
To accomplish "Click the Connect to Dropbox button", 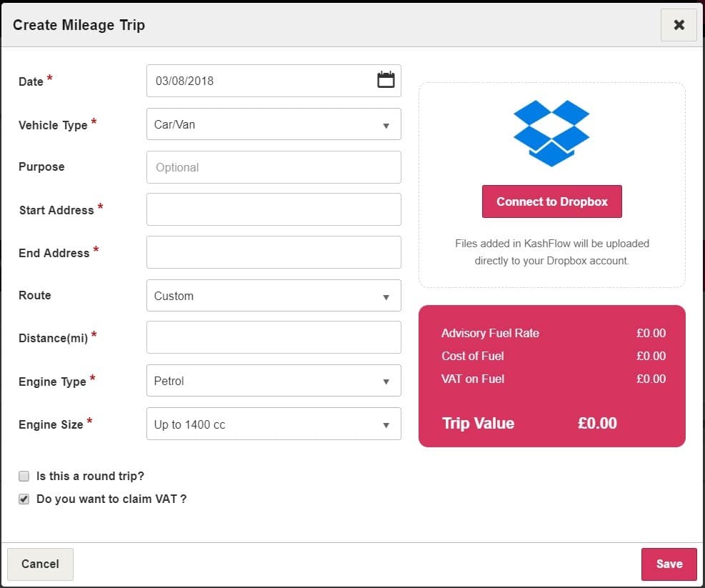I will 551,201.
